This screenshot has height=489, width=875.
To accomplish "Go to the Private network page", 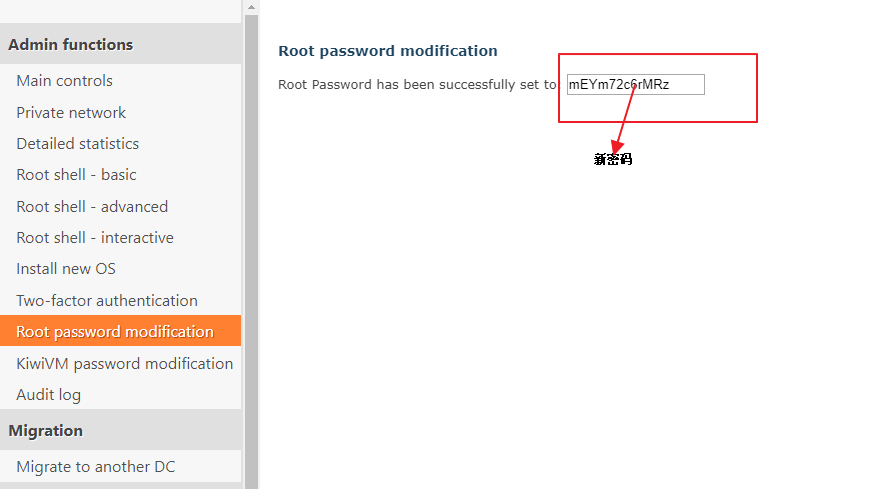I will tap(71, 113).
